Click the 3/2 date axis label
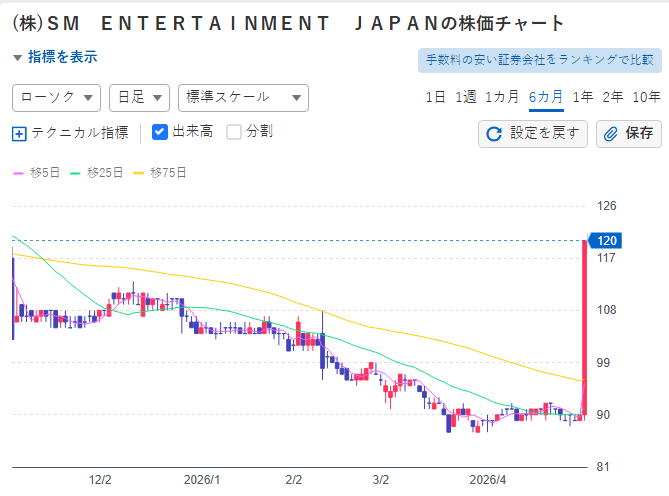Image resolution: width=669 pixels, height=496 pixels. click(381, 480)
